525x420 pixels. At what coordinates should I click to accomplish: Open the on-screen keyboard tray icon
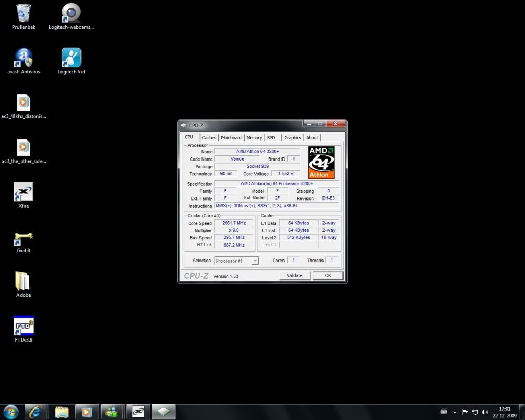point(443,412)
